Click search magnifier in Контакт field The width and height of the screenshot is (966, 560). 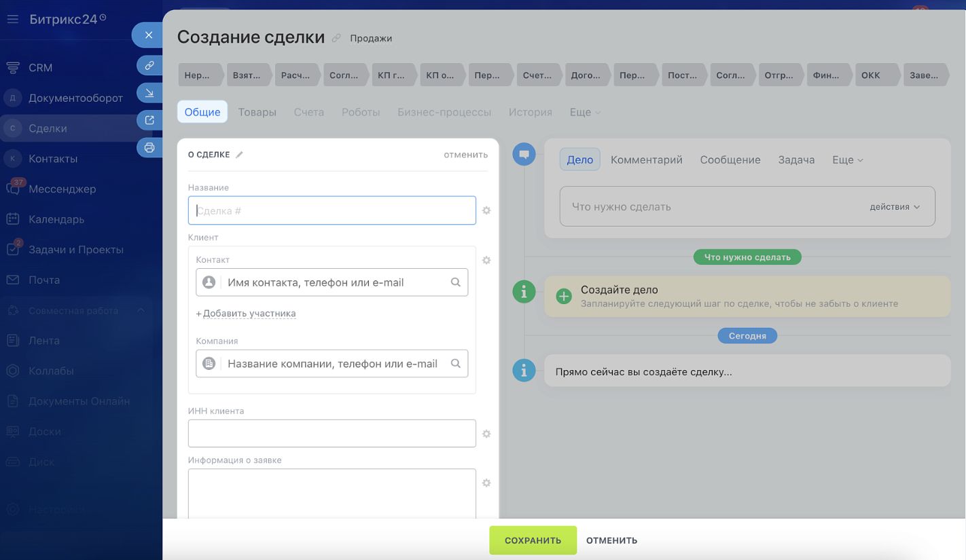click(456, 282)
